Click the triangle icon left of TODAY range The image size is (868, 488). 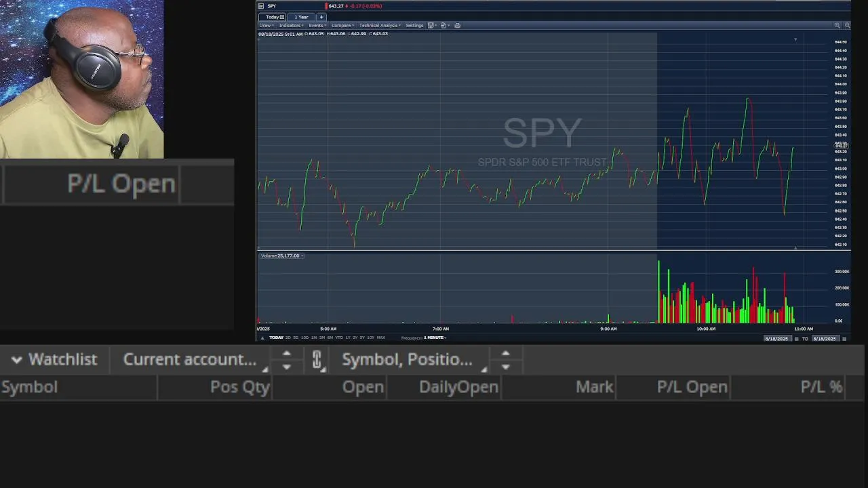(262, 338)
